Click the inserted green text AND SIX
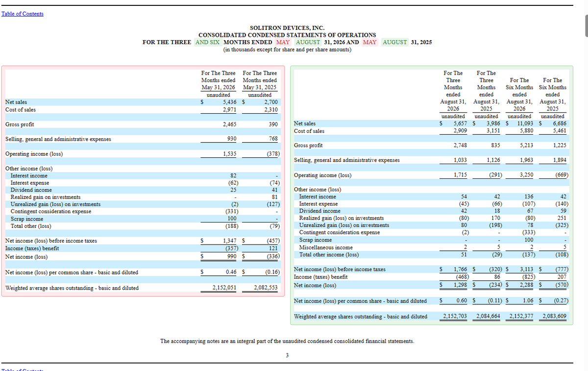This screenshot has width=588, height=371. pos(208,42)
